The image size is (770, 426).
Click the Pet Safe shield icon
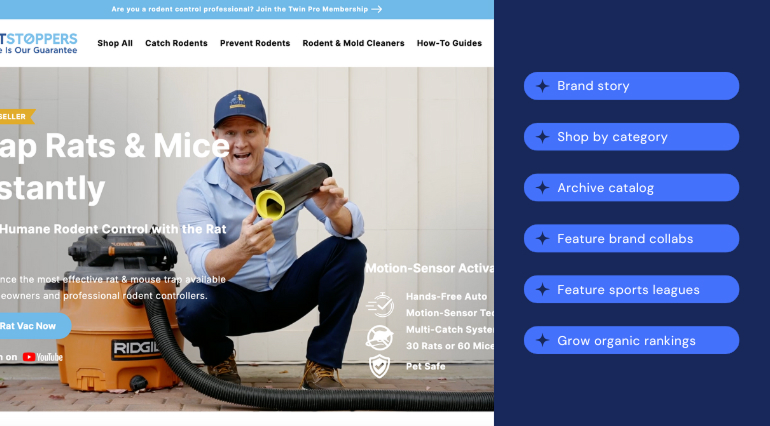pos(379,367)
